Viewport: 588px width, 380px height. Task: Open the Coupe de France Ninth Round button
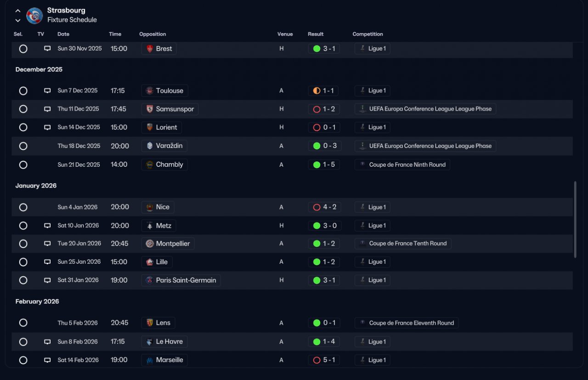click(x=402, y=164)
